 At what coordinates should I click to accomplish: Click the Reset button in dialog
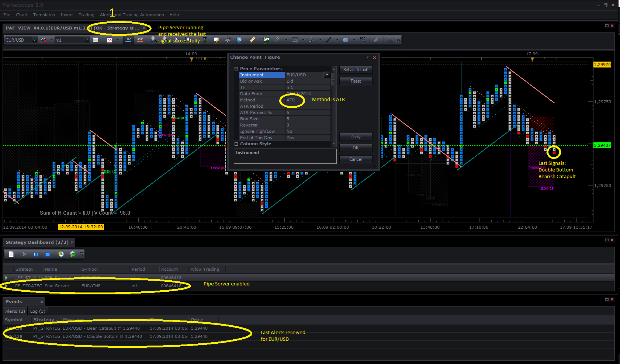point(356,81)
